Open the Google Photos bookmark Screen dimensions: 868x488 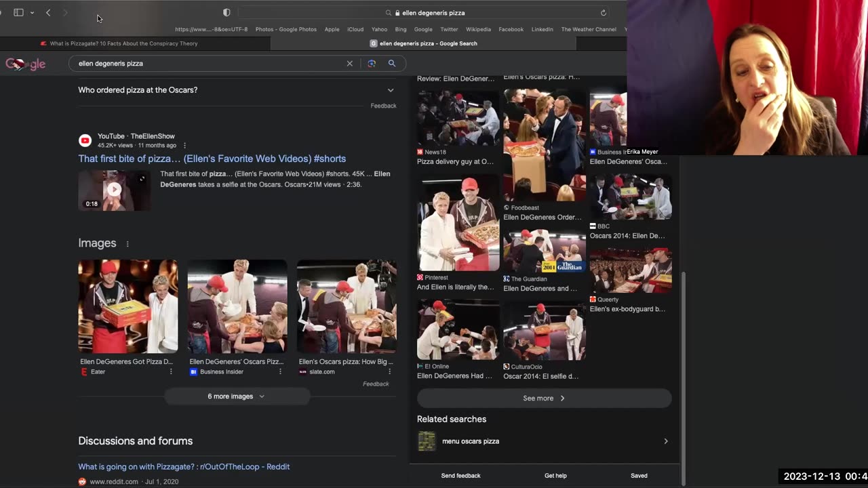click(x=285, y=29)
